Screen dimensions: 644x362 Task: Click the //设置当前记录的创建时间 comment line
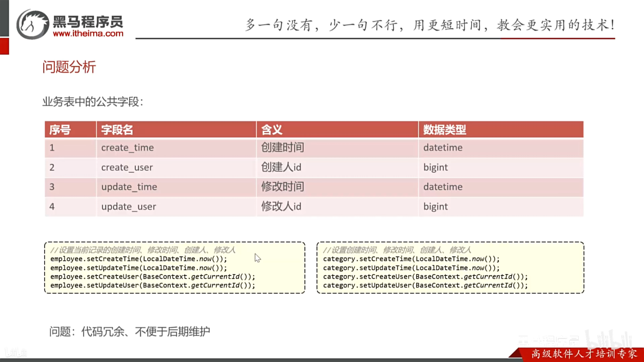tap(143, 250)
